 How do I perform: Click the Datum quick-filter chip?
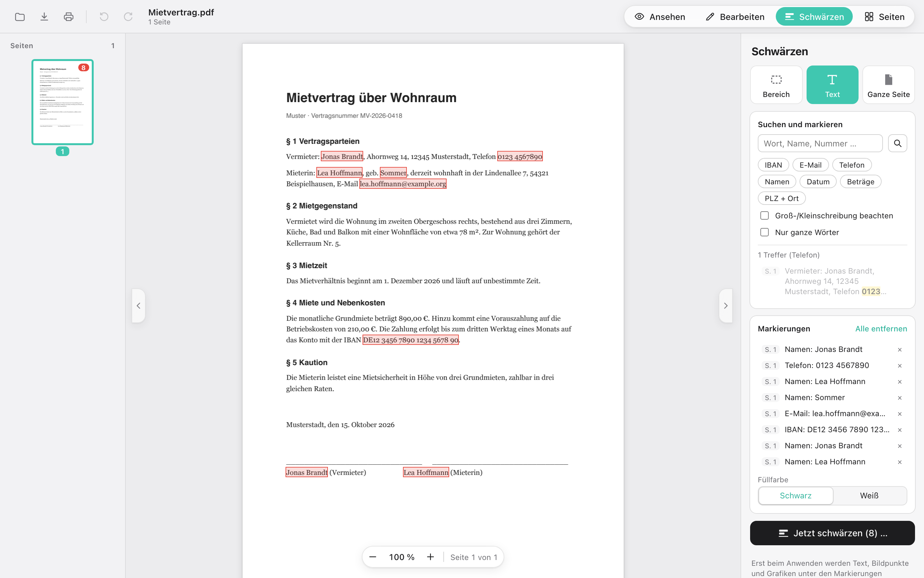pyautogui.click(x=818, y=181)
